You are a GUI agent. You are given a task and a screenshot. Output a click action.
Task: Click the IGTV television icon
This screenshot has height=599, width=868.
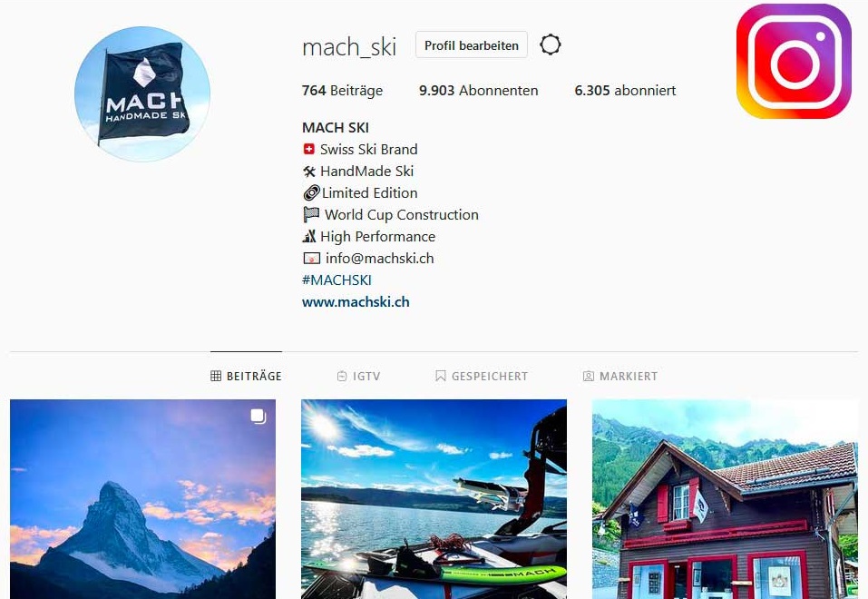[342, 377]
